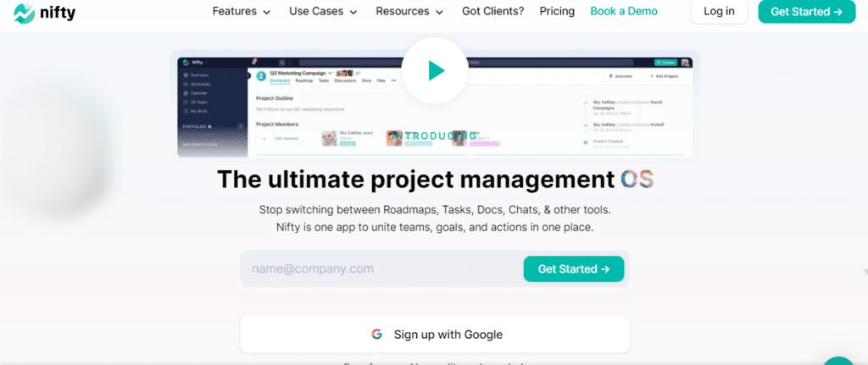The width and height of the screenshot is (868, 365).
Task: Click the Book a Demo link
Action: click(624, 12)
